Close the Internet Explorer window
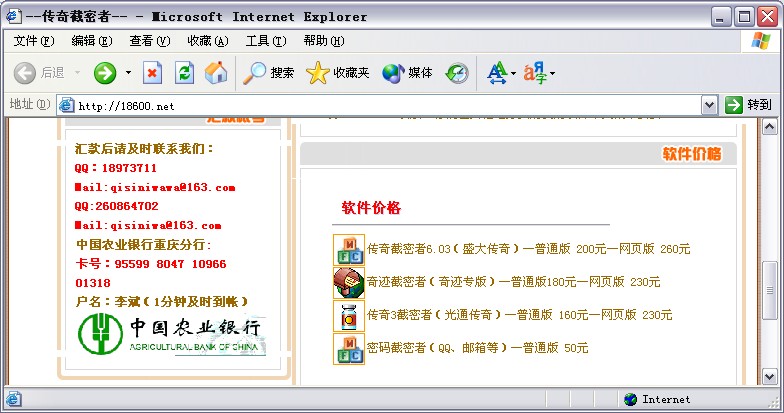The width and height of the screenshot is (784, 413). 766,16
